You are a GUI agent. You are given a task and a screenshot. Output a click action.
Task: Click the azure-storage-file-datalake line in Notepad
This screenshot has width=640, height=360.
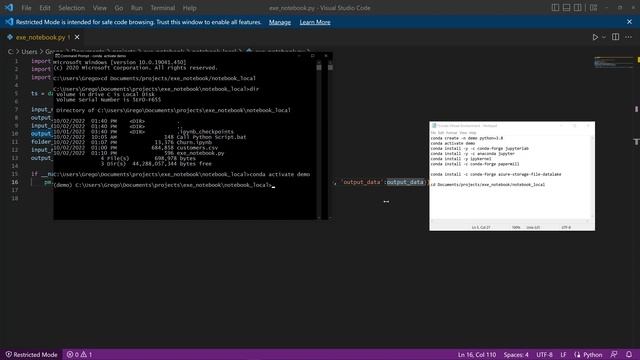click(496, 174)
